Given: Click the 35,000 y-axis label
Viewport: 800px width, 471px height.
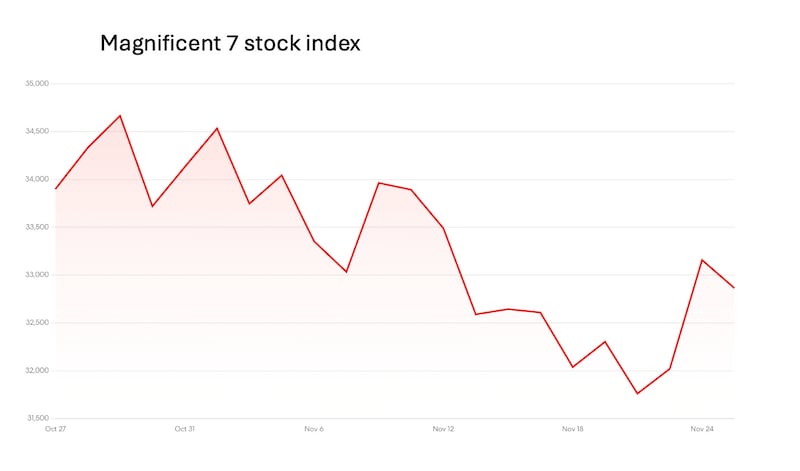Looking at the screenshot, I should pos(37,84).
